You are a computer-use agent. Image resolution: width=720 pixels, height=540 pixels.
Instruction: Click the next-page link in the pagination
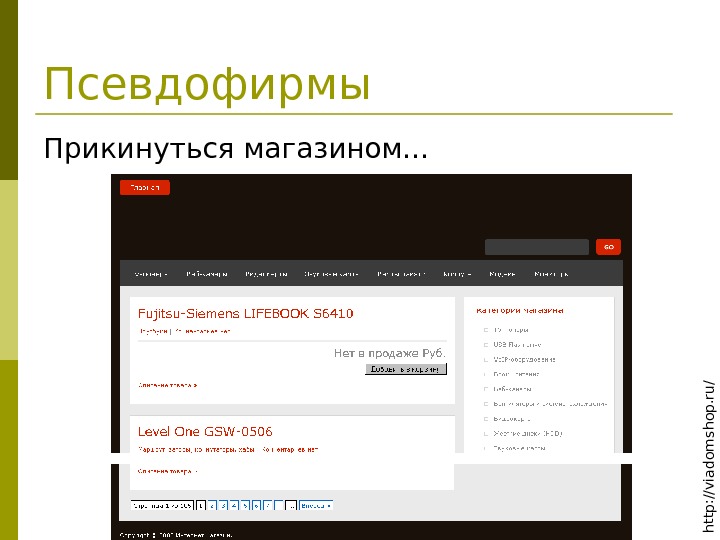tap(316, 506)
